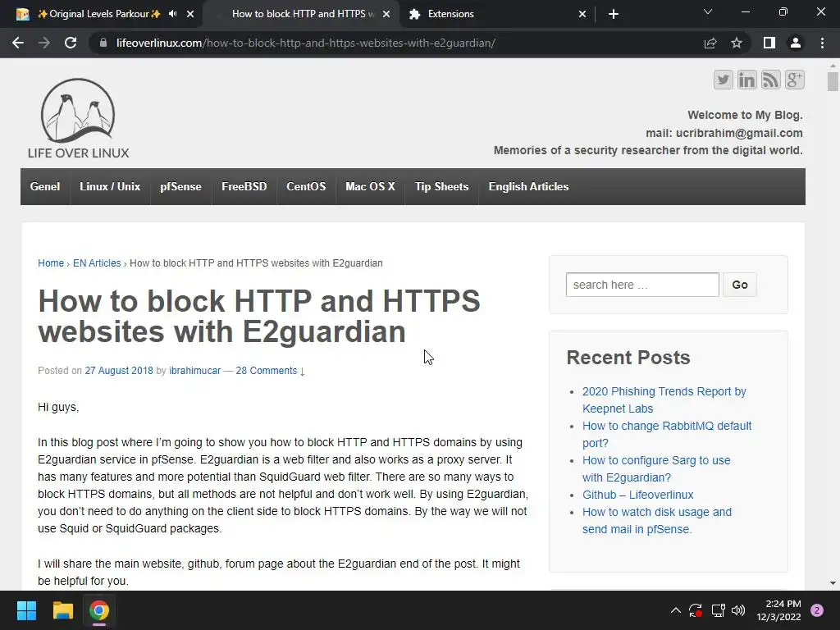The width and height of the screenshot is (840, 630).
Task: Click the EN Articles breadcrumb link
Action: [x=97, y=263]
